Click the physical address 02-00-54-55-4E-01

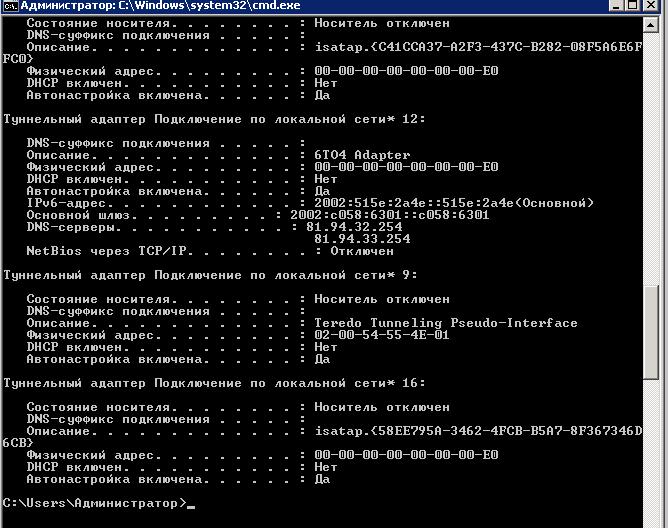tap(382, 335)
